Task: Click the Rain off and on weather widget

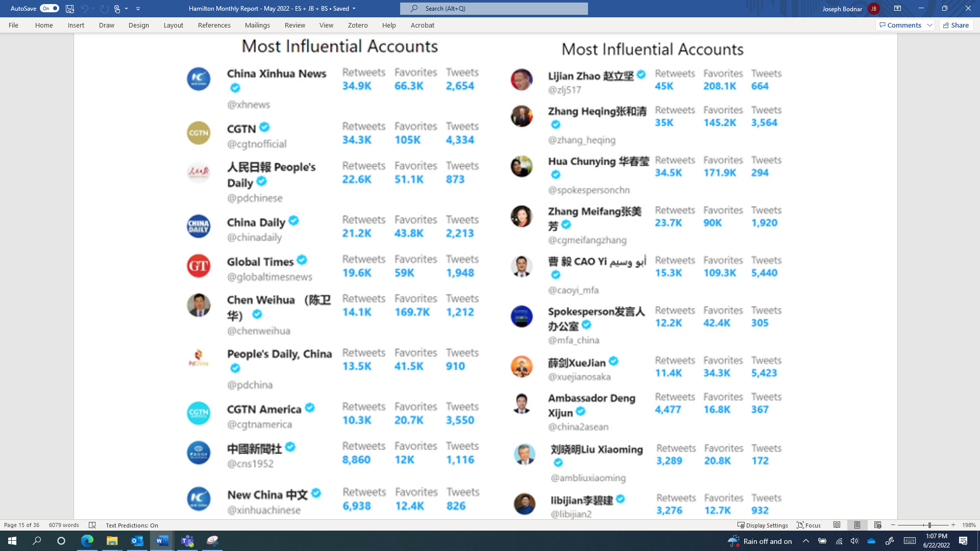Action: coord(759,541)
